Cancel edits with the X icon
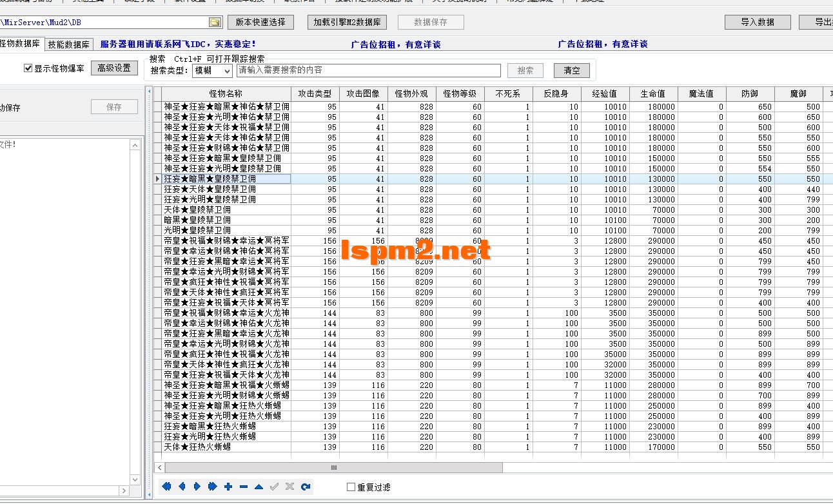 (289, 487)
